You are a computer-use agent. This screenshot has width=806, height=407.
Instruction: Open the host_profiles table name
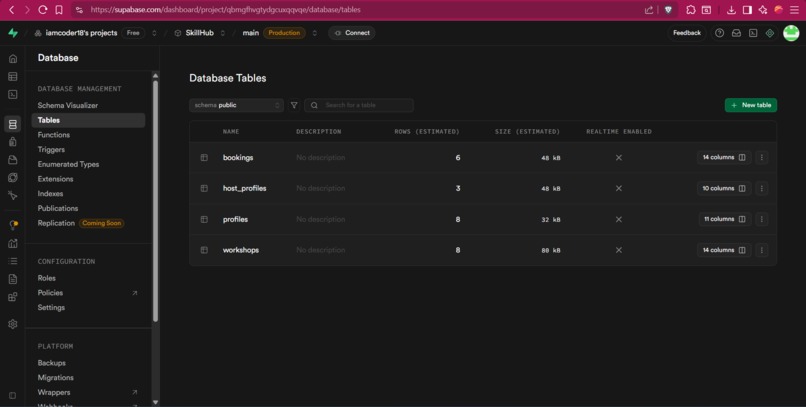pos(245,189)
